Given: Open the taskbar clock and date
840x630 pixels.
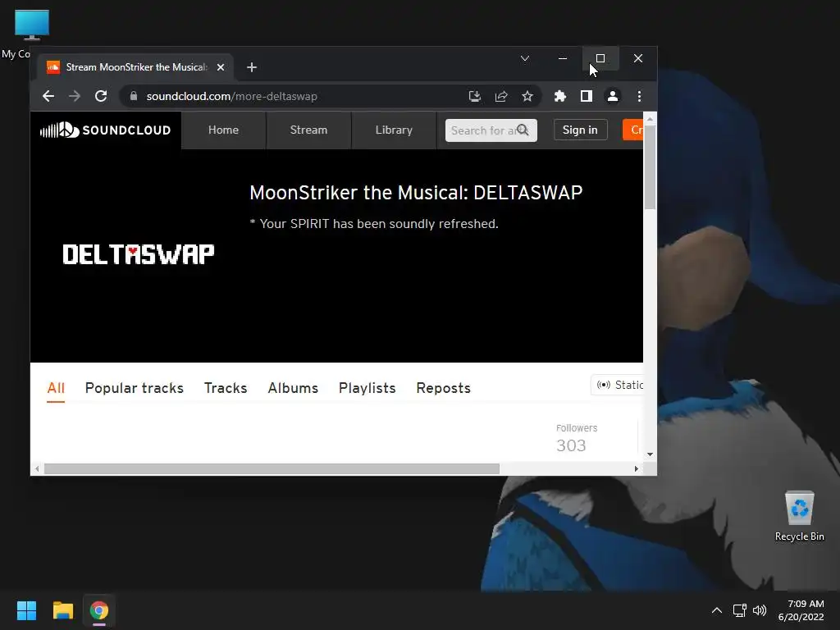Looking at the screenshot, I should coord(801,610).
